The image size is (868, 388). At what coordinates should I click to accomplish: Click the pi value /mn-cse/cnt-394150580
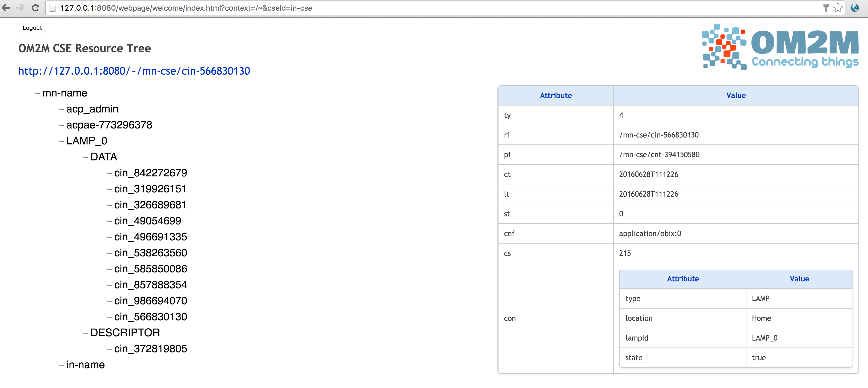pos(659,155)
